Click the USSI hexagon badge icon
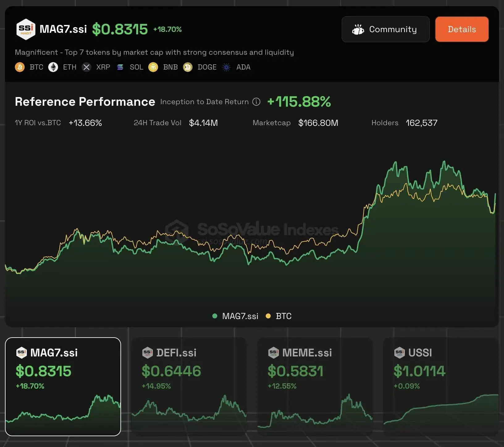 [x=400, y=352]
